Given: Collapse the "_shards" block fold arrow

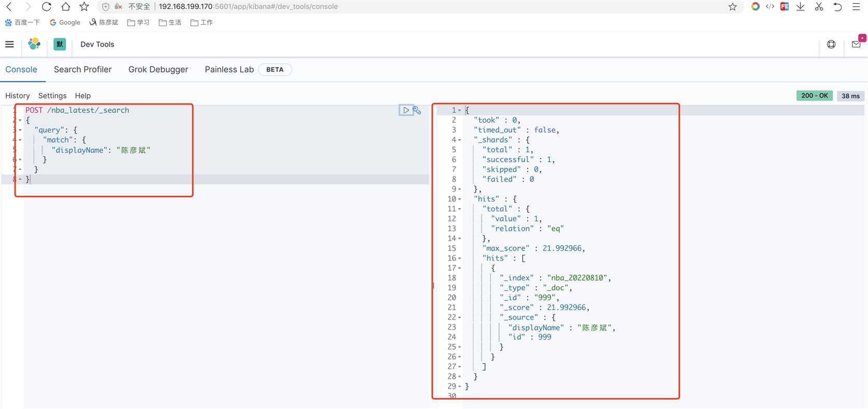Looking at the screenshot, I should [x=460, y=140].
